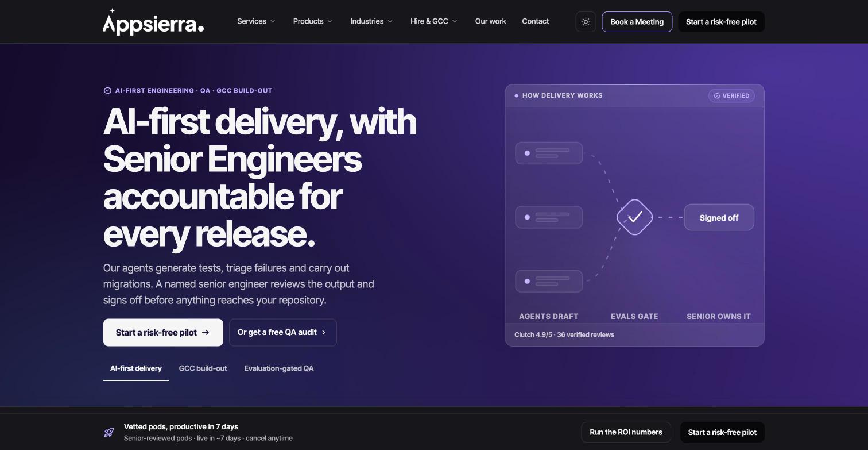The height and width of the screenshot is (450, 868).
Task: Click the rocket icon beside Vetted pods
Action: (108, 432)
